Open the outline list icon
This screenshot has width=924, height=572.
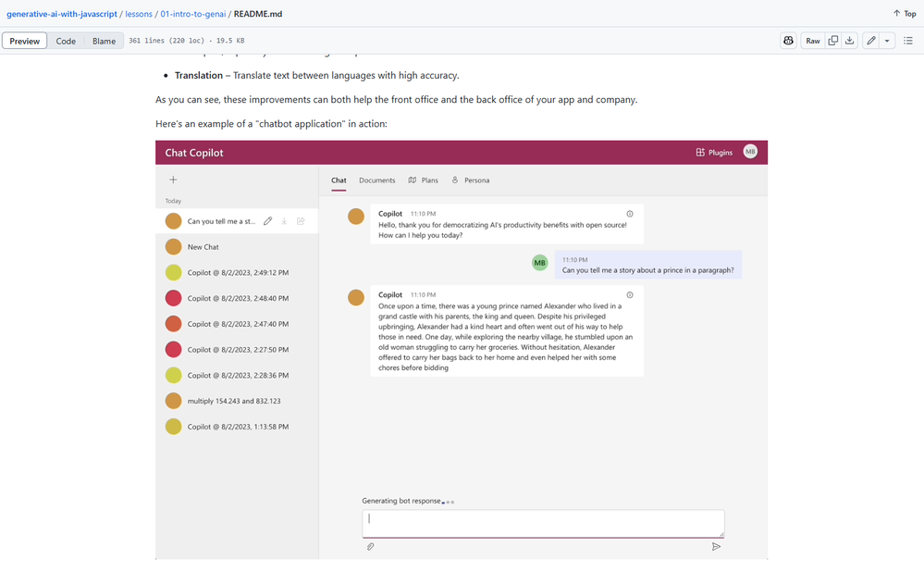click(x=908, y=41)
